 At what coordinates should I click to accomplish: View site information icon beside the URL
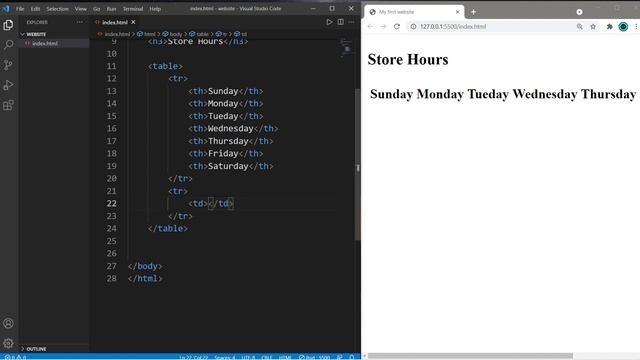pos(413,27)
